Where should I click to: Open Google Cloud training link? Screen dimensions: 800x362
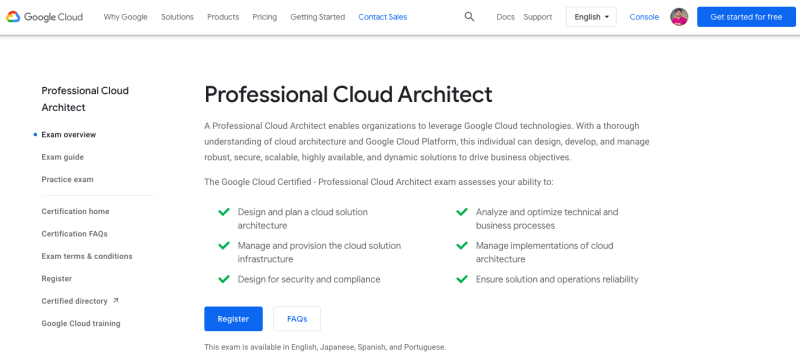pos(81,323)
